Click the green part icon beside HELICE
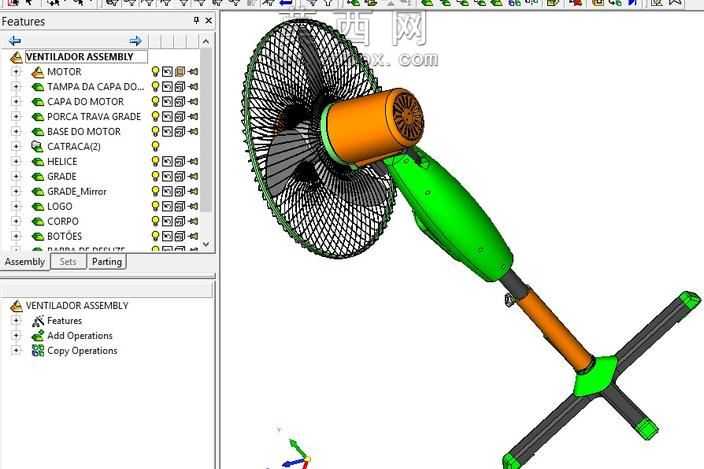The width and height of the screenshot is (704, 469). pyautogui.click(x=38, y=162)
